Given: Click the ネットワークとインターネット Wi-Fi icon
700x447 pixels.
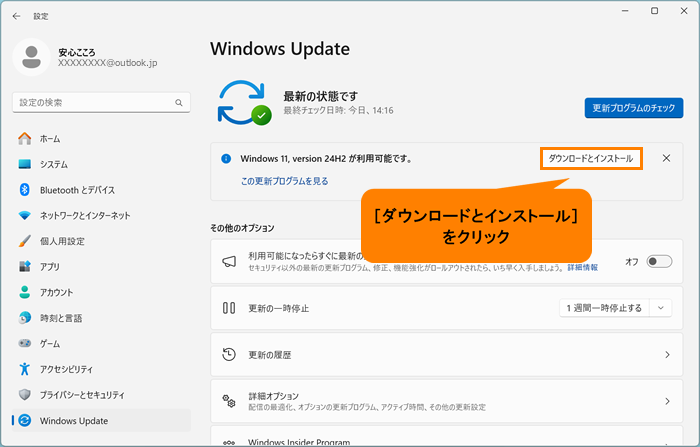Looking at the screenshot, I should (25, 216).
